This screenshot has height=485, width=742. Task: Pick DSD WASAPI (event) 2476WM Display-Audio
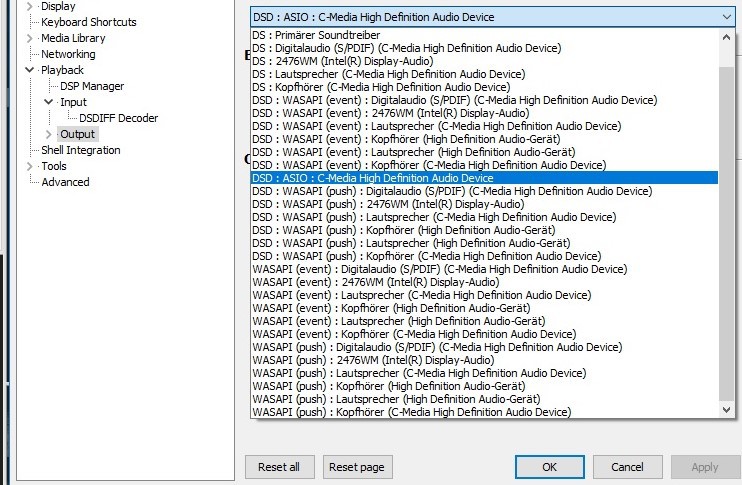click(x=484, y=113)
